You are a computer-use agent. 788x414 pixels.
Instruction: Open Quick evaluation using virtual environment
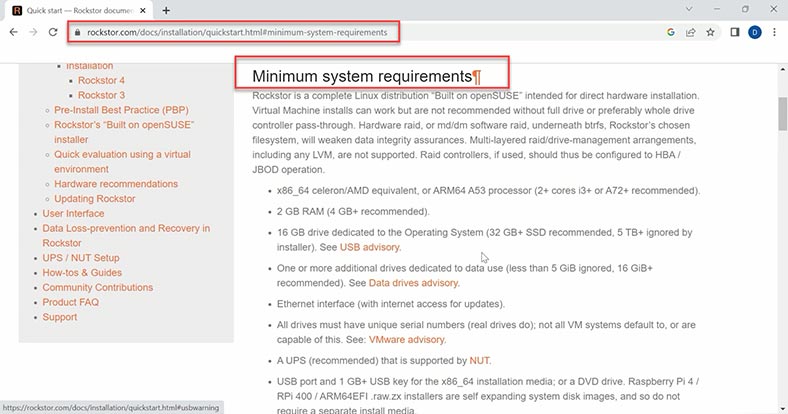[122, 162]
